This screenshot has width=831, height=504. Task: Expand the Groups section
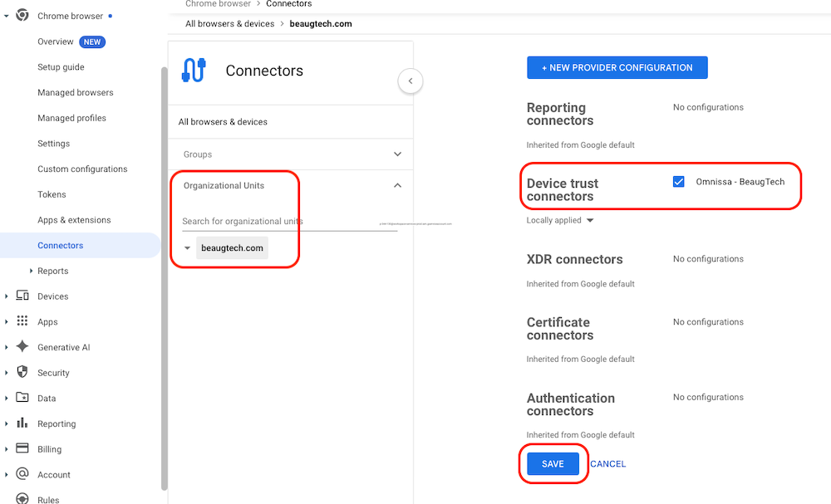397,154
